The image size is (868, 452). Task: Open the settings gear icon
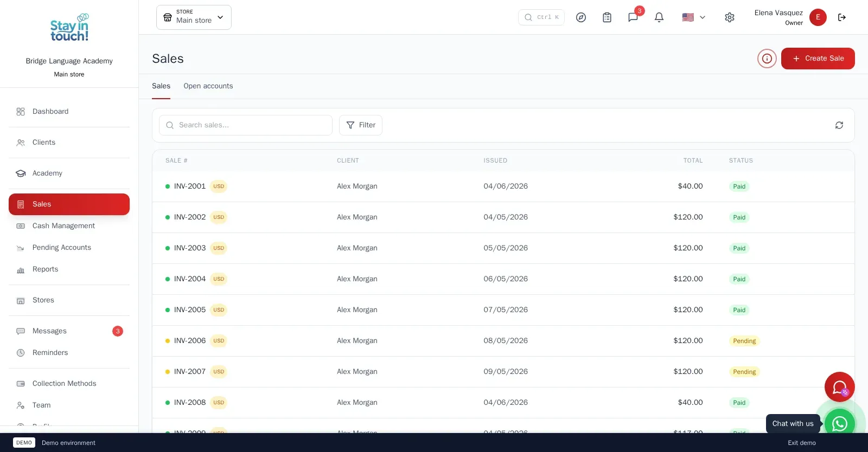tap(730, 17)
